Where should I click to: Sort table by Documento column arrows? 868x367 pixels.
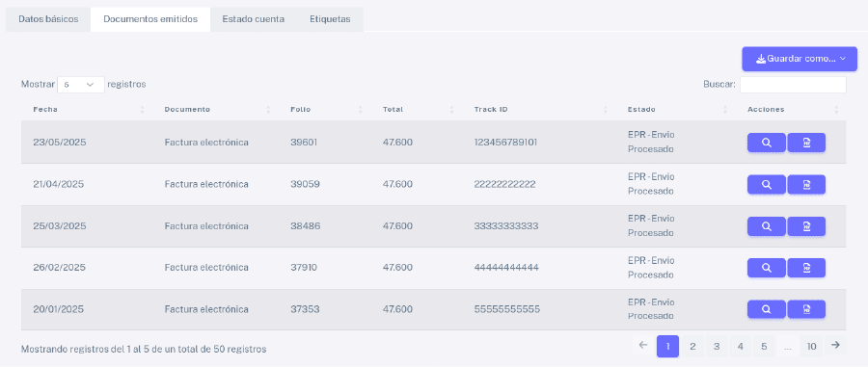coord(268,110)
